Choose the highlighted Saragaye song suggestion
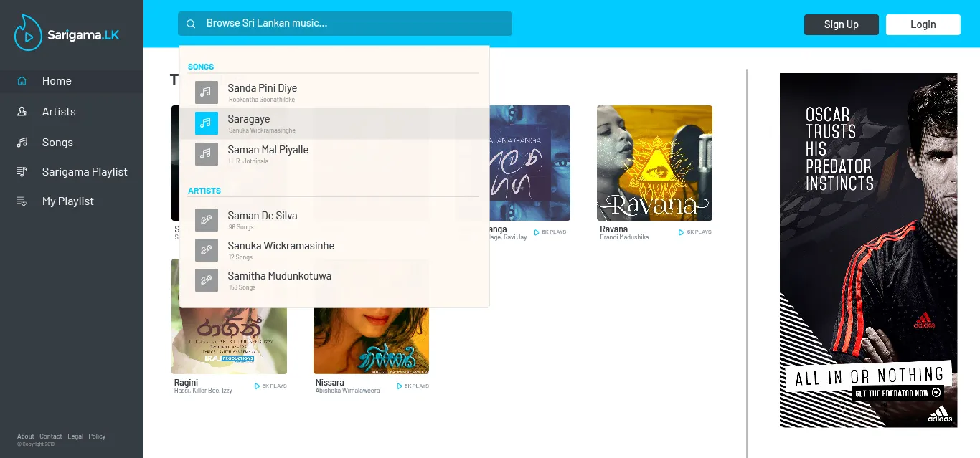 click(x=334, y=123)
